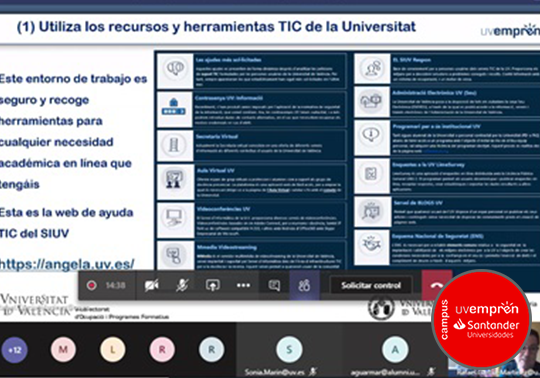Click the Secretaria Virtual tile icon
540x378 pixels.
(174, 145)
